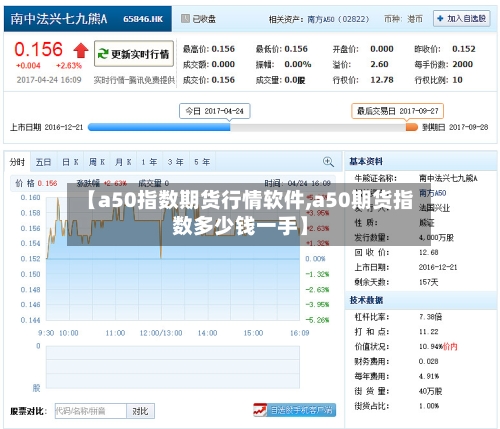Click the zoom magnifier icon above chart
500x429 pixels.
tap(328, 162)
